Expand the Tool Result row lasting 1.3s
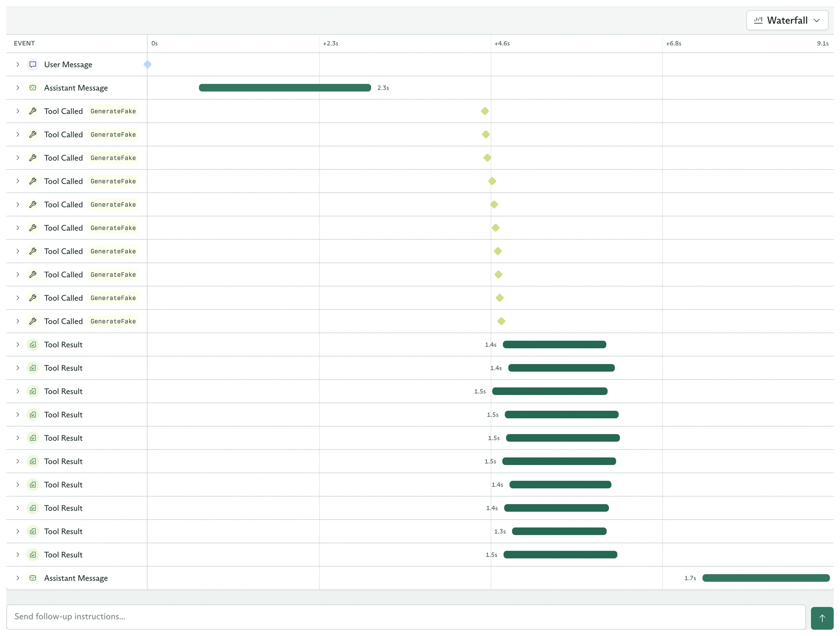The width and height of the screenshot is (840, 636). click(x=18, y=532)
